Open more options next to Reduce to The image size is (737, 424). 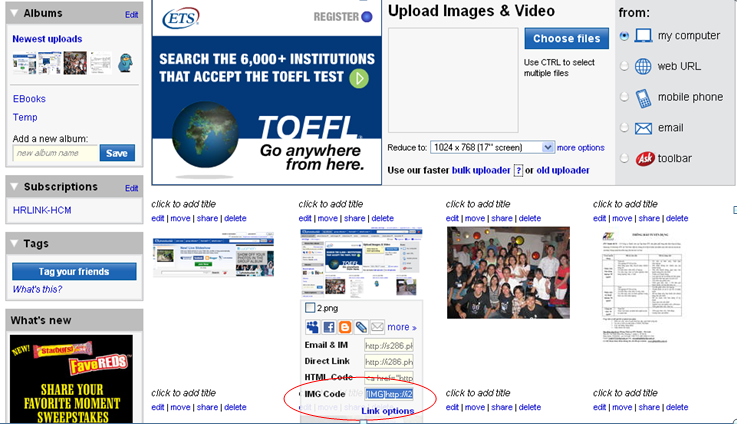[x=580, y=148]
